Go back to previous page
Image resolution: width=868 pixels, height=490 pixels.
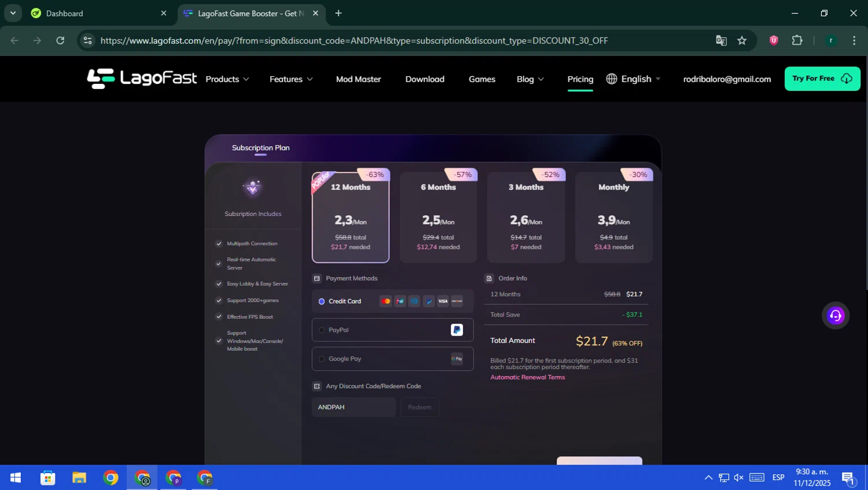pos(14,40)
